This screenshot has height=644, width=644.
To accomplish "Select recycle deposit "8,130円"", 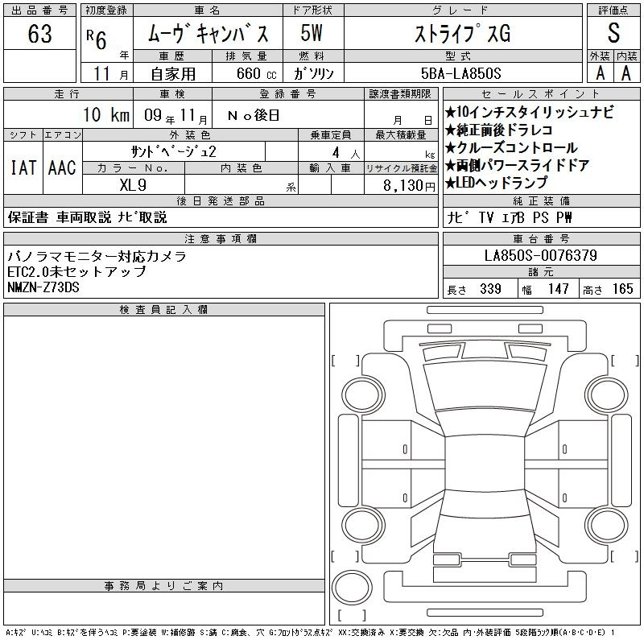I will coord(409,186).
